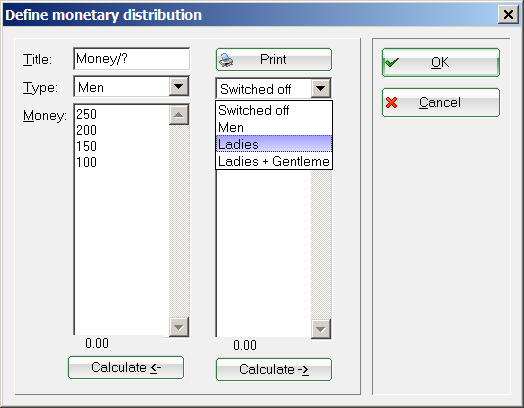This screenshot has height=408, width=524.
Task: Click the right list scroll down arrow
Action: click(321, 329)
